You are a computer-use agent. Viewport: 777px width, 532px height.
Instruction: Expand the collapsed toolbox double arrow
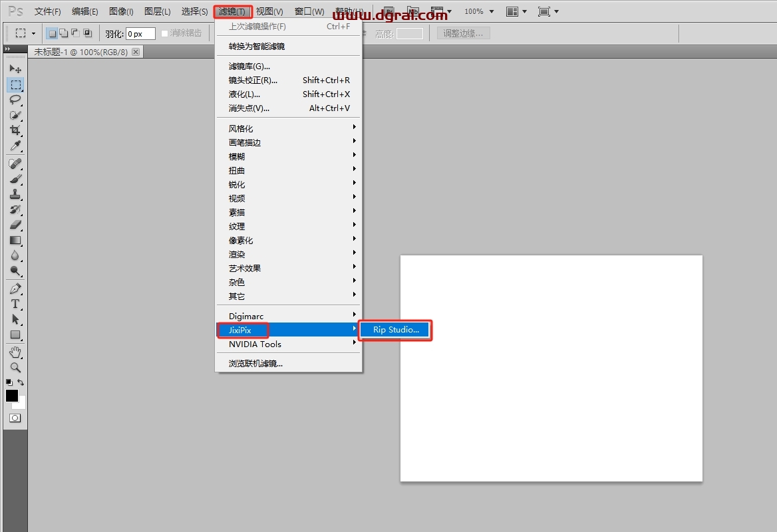[7, 49]
